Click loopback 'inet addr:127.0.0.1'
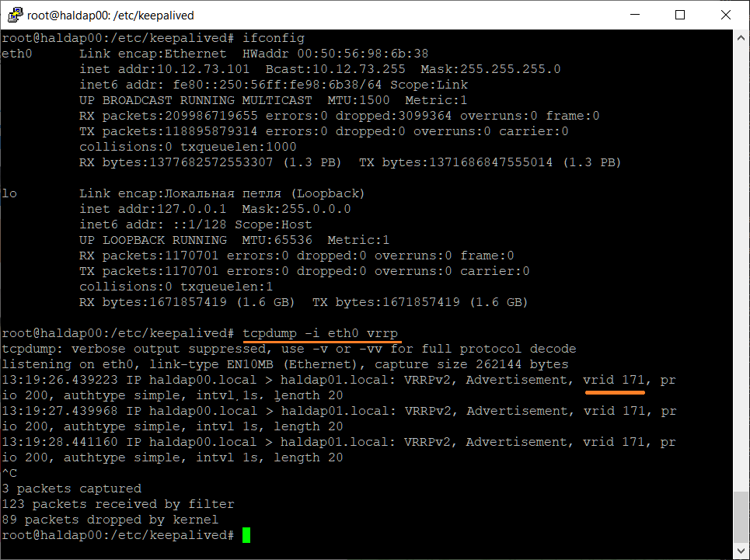750x560 pixels. [153, 209]
